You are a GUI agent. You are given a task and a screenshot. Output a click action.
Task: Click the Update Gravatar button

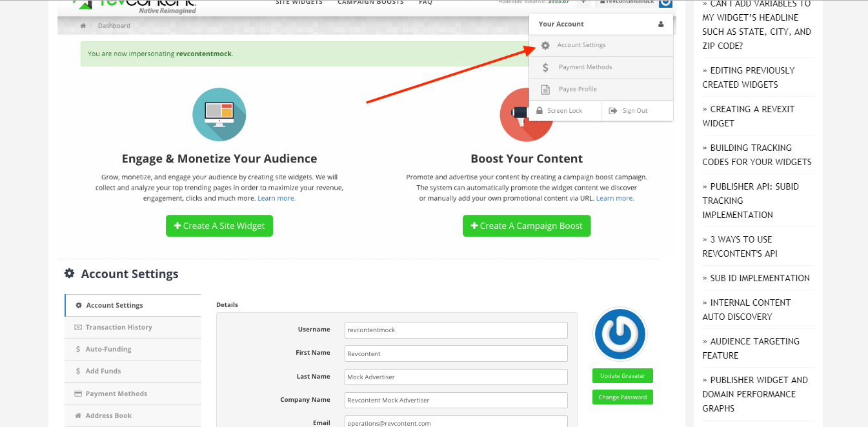point(623,376)
